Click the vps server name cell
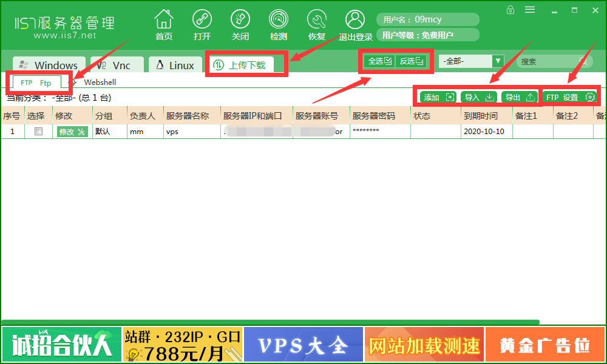Screen dimensions: 607x364 [192, 132]
